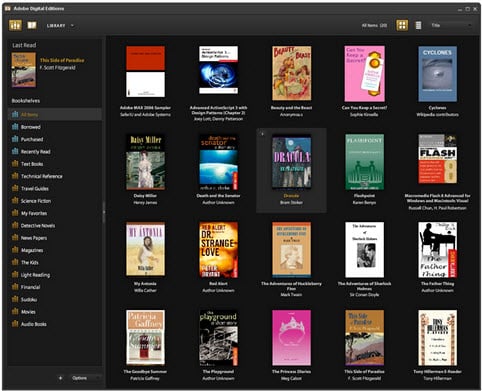The image size is (482, 391).
Task: Open This Side of Paradise last read link
Action: click(x=62, y=60)
